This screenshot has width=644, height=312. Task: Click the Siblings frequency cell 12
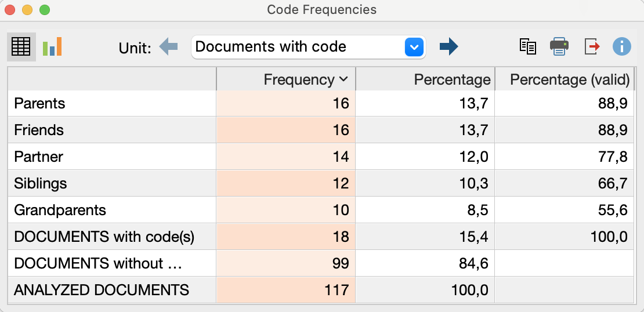pos(286,183)
